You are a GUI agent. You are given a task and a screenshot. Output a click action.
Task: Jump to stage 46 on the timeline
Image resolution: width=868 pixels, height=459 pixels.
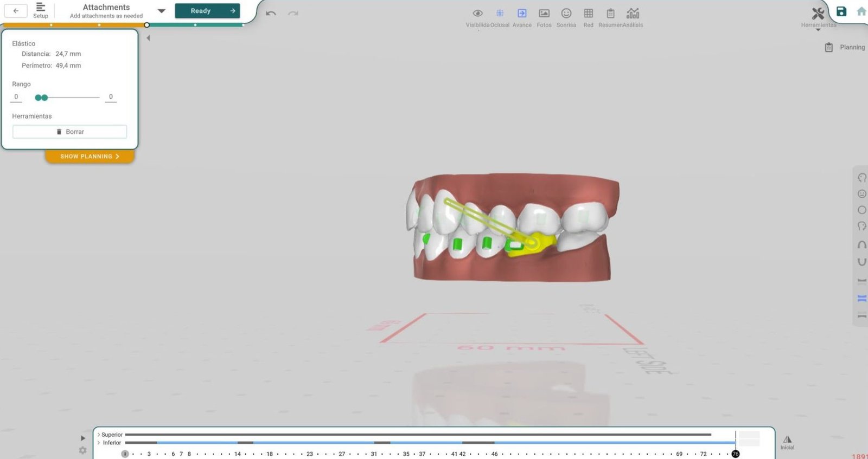pyautogui.click(x=494, y=454)
